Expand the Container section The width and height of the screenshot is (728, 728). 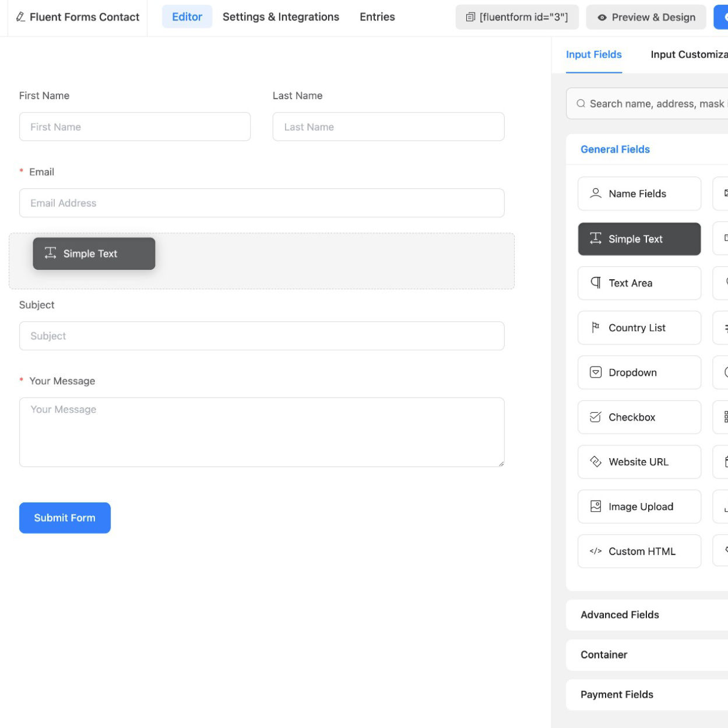pyautogui.click(x=604, y=655)
